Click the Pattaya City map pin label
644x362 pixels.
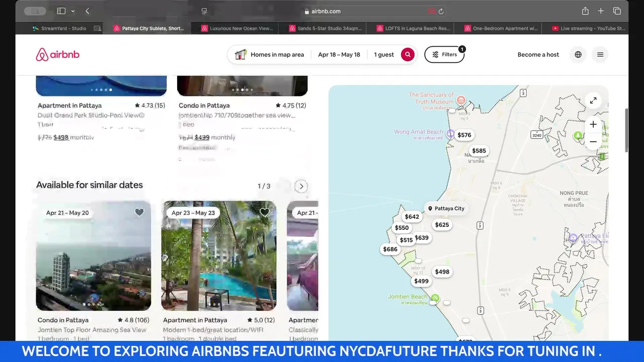pyautogui.click(x=446, y=208)
